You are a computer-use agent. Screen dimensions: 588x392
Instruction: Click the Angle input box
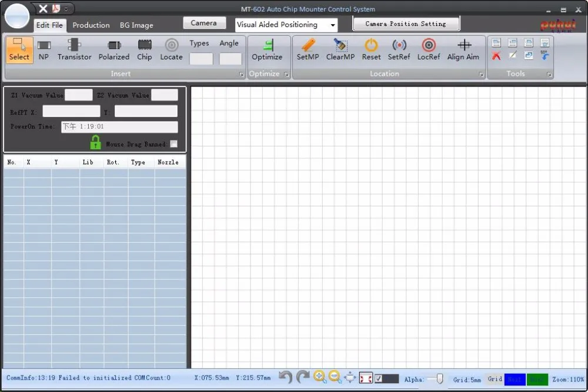(x=230, y=58)
